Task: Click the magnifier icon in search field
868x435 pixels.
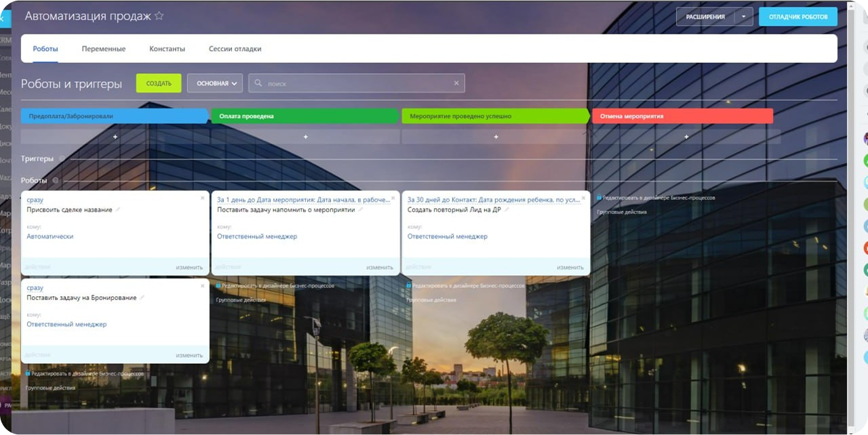Action: pyautogui.click(x=258, y=83)
